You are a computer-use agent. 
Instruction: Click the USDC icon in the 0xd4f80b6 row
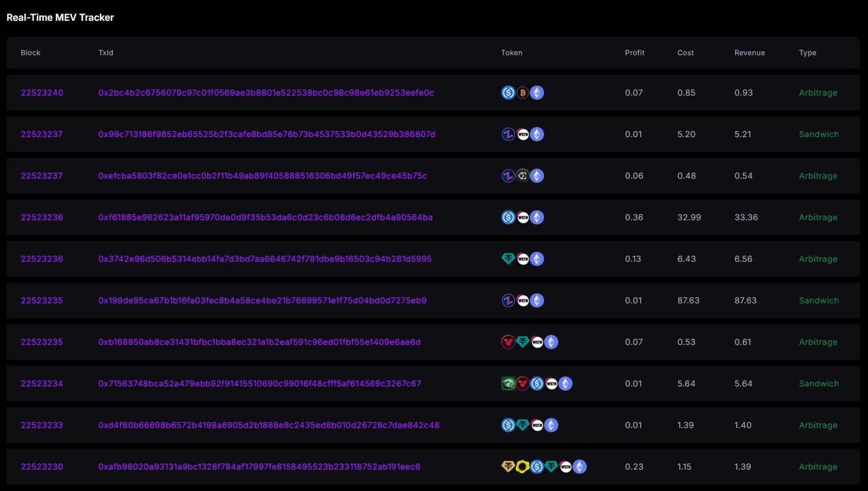508,425
